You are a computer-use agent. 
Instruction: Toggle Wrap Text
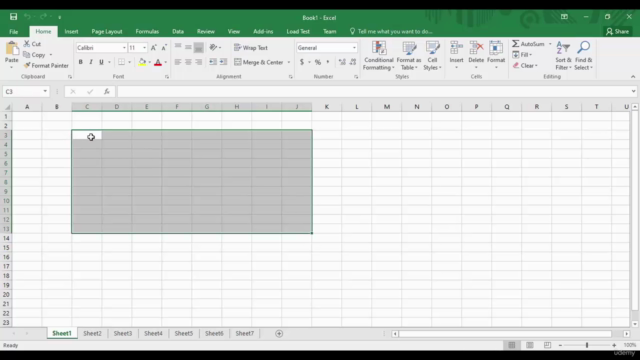(x=251, y=48)
